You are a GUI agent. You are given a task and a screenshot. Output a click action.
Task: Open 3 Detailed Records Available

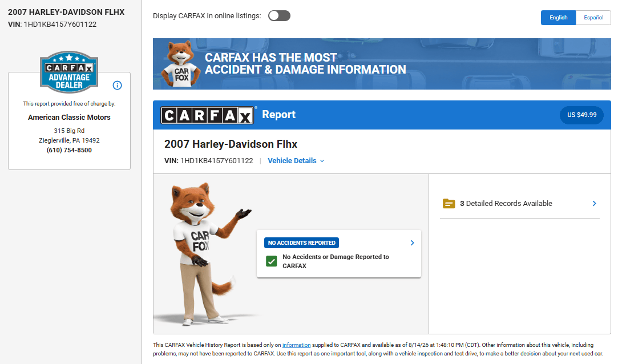coord(519,203)
